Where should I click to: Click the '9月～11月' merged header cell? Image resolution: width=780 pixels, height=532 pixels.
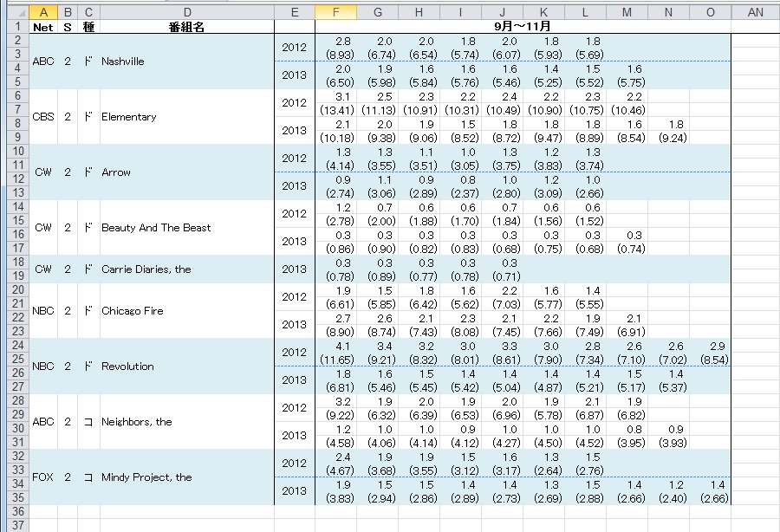point(523,27)
